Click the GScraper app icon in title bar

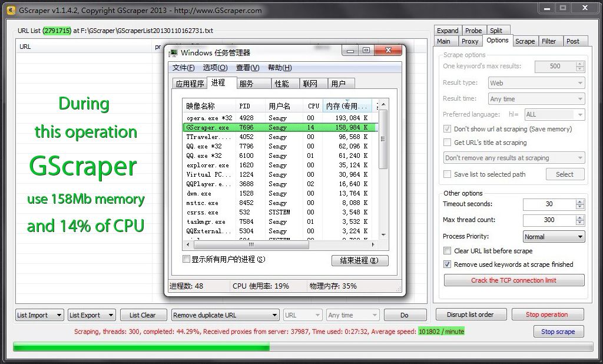pos(11,10)
